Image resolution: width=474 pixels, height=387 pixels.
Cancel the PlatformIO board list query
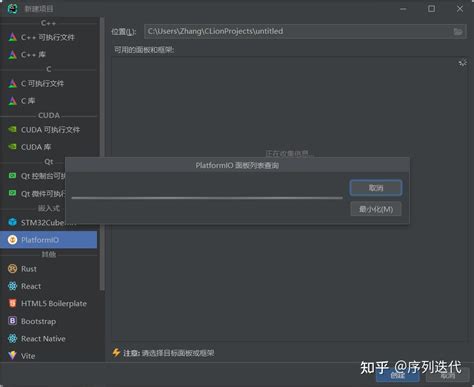[x=376, y=188]
